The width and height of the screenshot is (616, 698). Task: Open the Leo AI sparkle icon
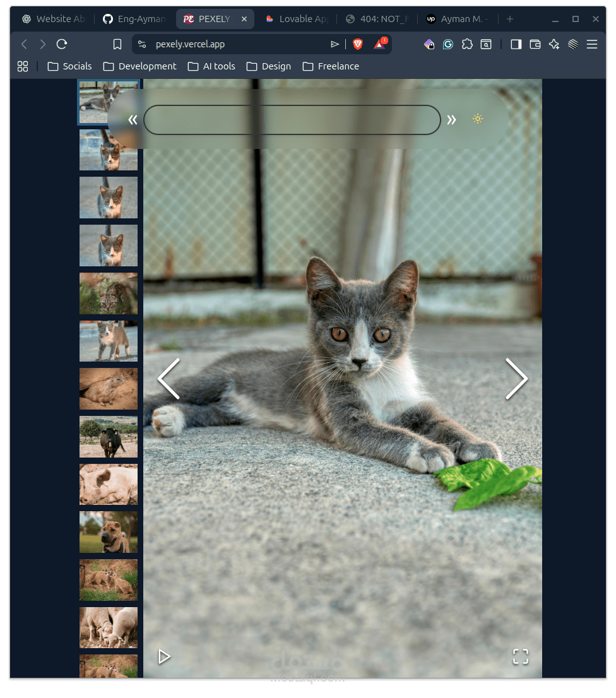[x=554, y=44]
